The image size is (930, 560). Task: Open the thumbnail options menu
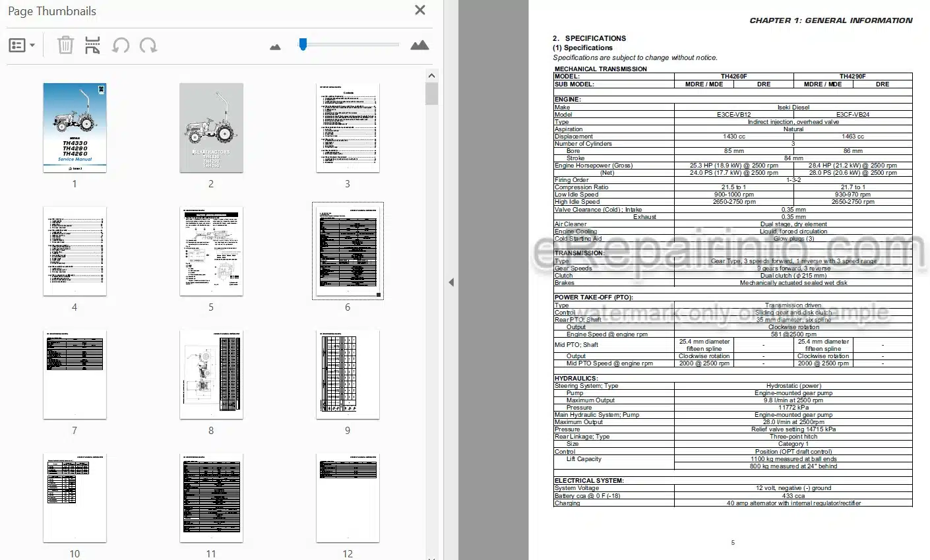(x=22, y=46)
